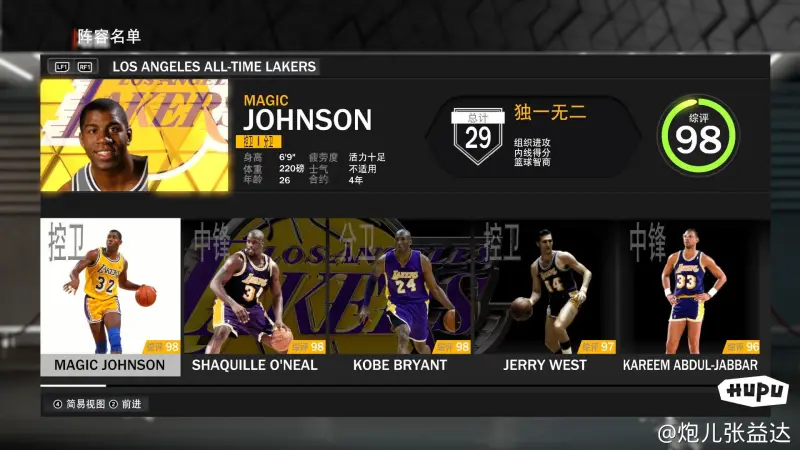Click the 篮球智商 attribute text
This screenshot has height=450, width=800.
point(532,162)
